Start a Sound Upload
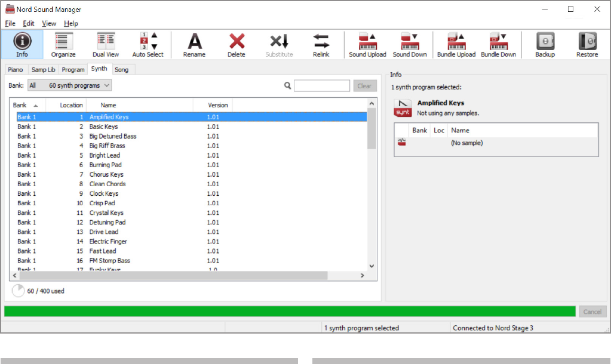611x364 pixels. (x=367, y=45)
